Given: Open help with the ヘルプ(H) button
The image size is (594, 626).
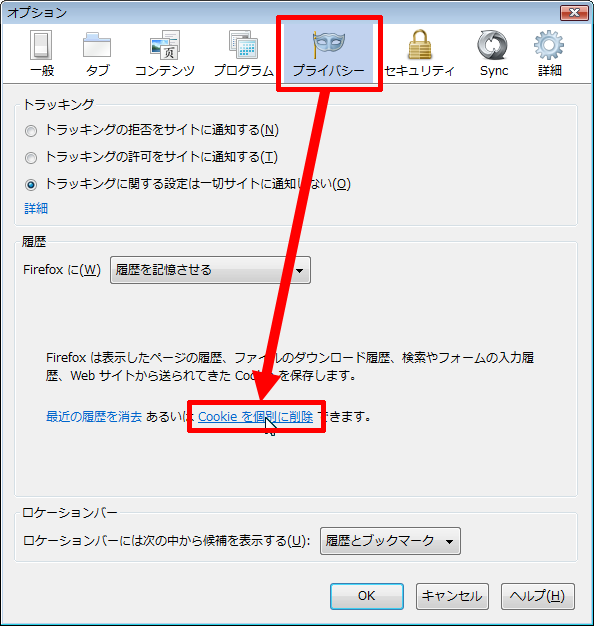Looking at the screenshot, I should [x=537, y=596].
